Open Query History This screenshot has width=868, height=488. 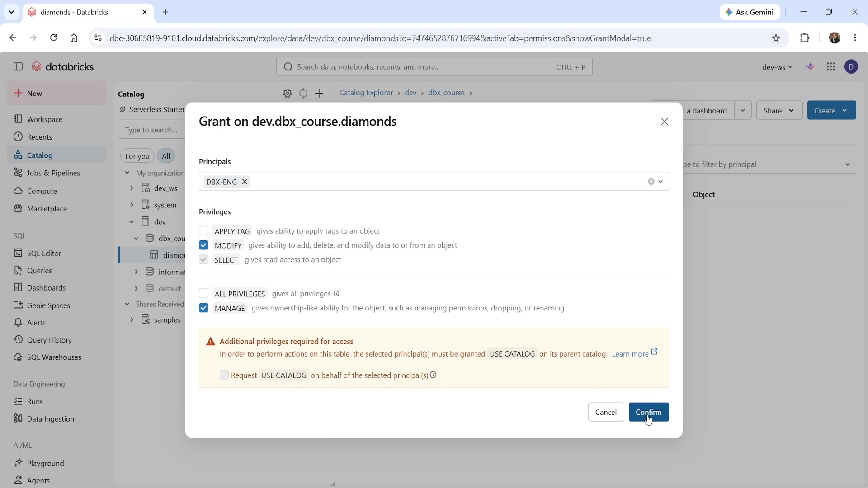[x=57, y=340]
